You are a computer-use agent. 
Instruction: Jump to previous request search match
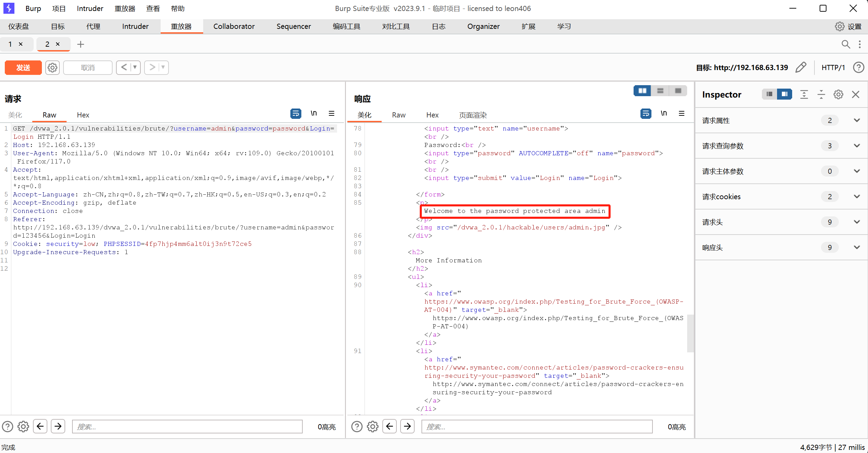tap(40, 426)
